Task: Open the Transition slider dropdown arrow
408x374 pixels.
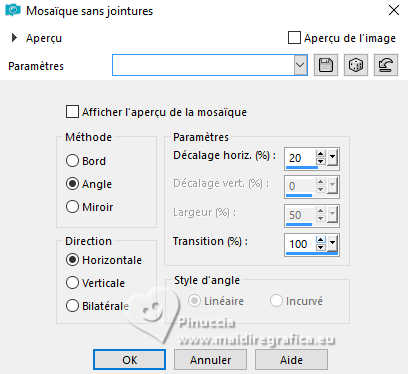Action: point(332,244)
